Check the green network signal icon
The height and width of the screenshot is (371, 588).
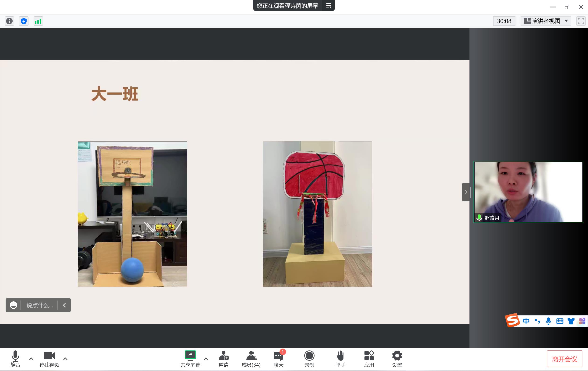(38, 21)
